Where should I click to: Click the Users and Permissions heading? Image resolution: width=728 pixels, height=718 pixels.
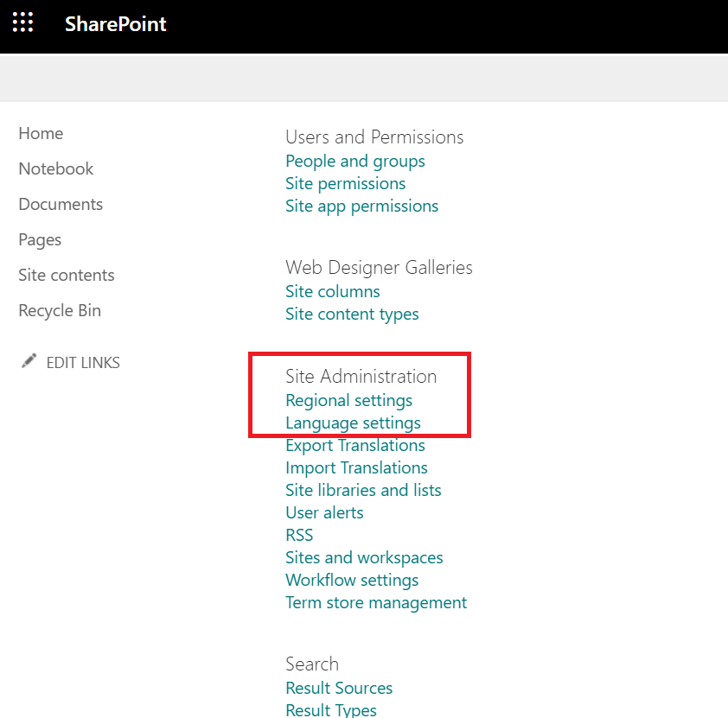[374, 137]
